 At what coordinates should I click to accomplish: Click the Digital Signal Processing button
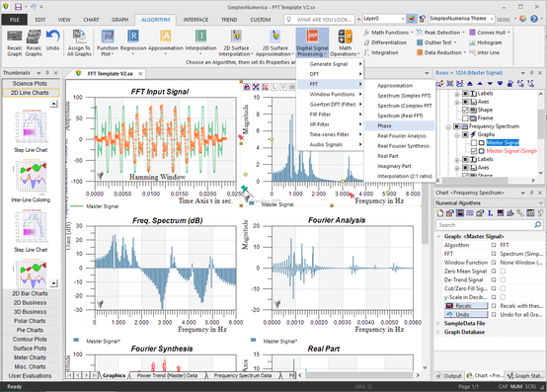pyautogui.click(x=312, y=42)
